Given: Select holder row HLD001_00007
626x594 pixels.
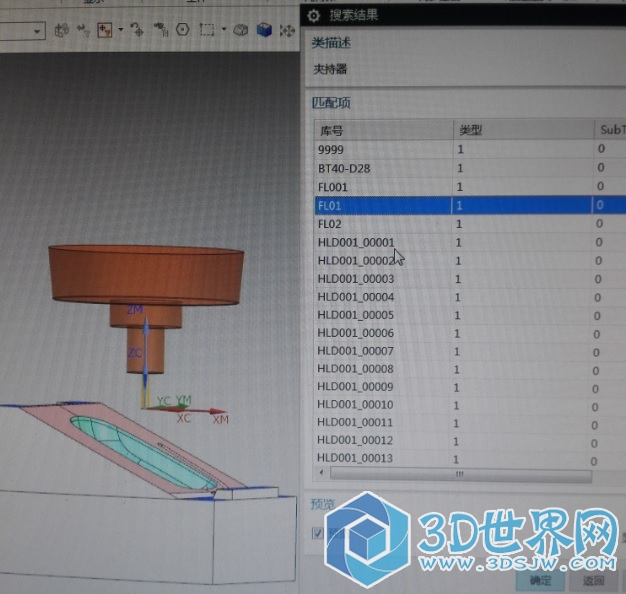Looking at the screenshot, I should 470,351.
